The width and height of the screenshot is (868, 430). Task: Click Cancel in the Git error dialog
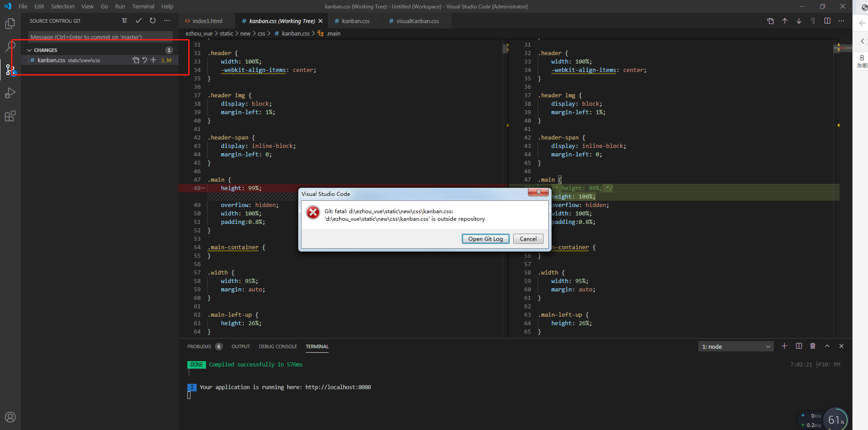[x=528, y=239]
